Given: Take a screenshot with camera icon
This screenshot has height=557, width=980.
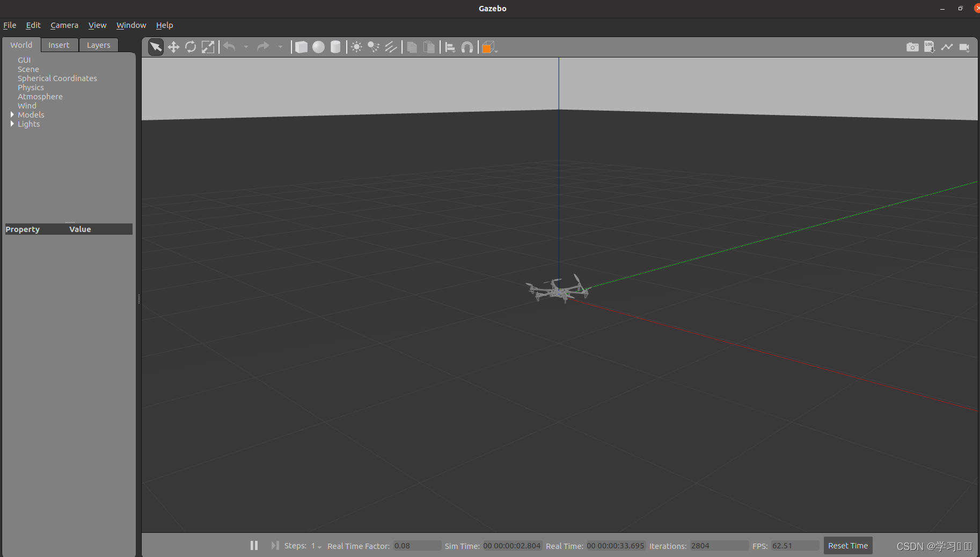Looking at the screenshot, I should [912, 47].
